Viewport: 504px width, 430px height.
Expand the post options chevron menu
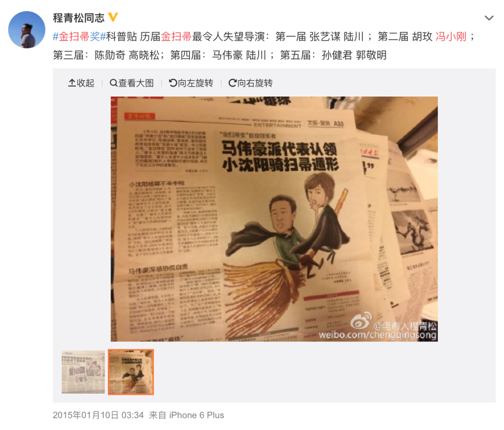pyautogui.click(x=489, y=18)
